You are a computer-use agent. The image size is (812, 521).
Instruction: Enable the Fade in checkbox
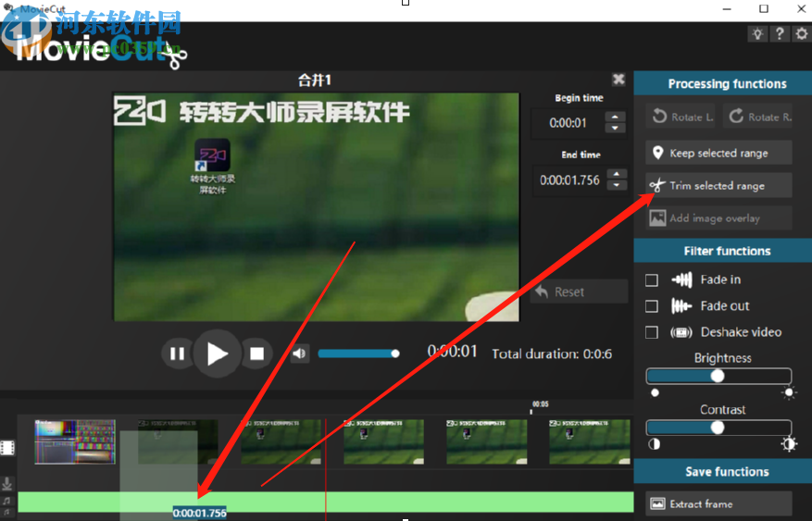pyautogui.click(x=652, y=279)
